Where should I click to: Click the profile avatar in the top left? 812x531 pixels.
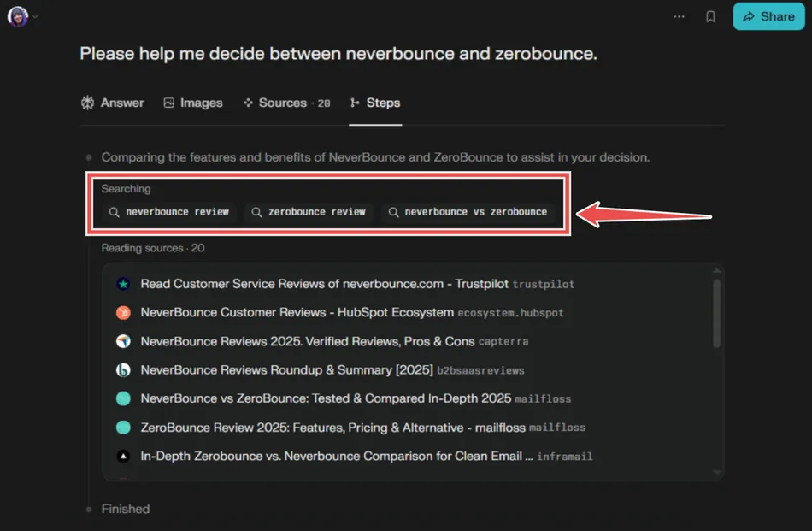(18, 16)
